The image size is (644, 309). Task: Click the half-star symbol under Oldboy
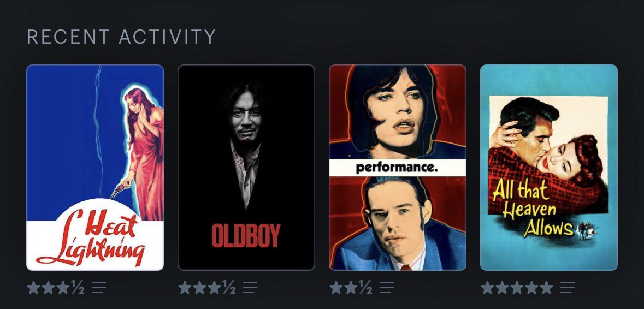(229, 287)
